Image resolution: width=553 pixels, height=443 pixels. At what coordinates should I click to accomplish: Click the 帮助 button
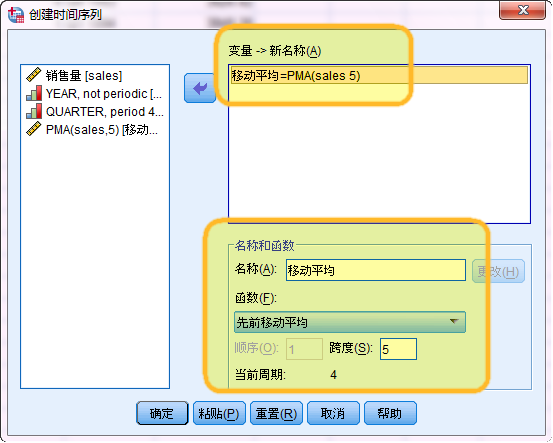(x=390, y=413)
